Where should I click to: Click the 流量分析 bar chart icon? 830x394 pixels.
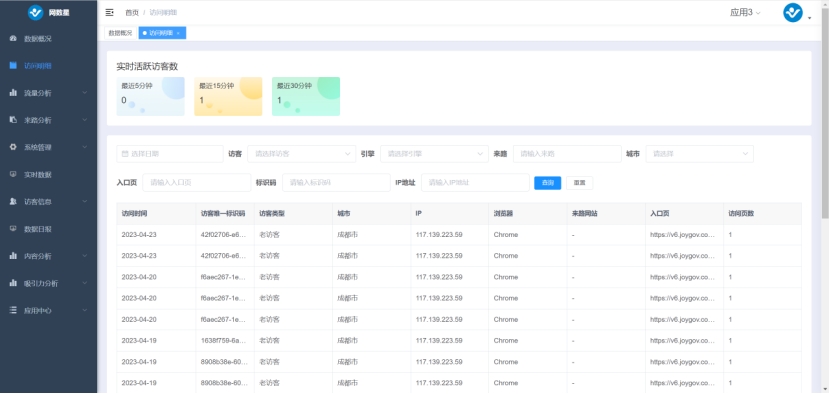click(13, 93)
